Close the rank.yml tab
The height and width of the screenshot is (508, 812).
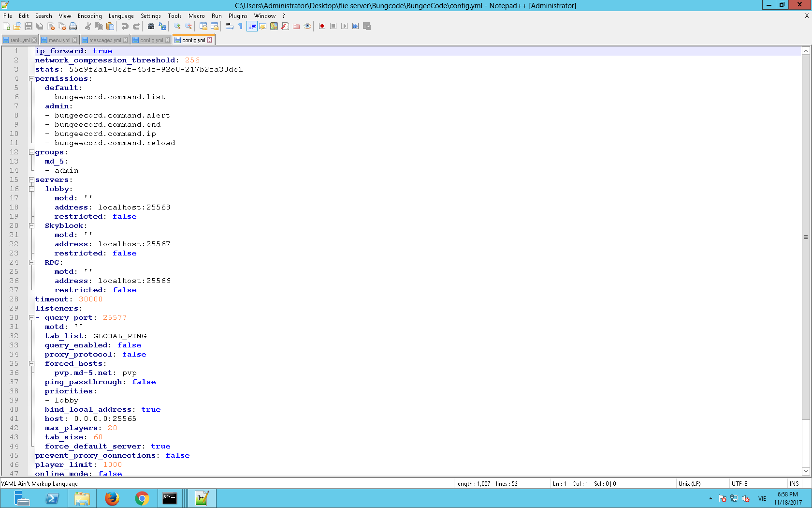(34, 40)
